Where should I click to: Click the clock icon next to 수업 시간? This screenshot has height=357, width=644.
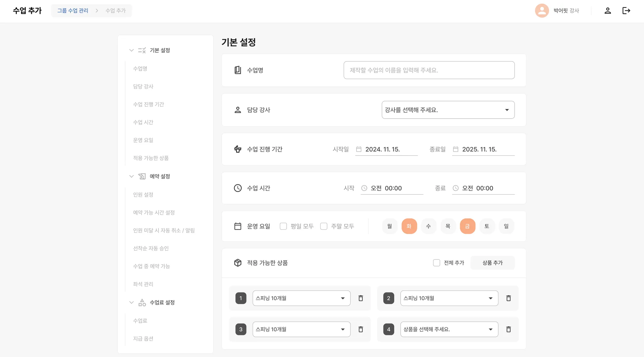tap(238, 188)
